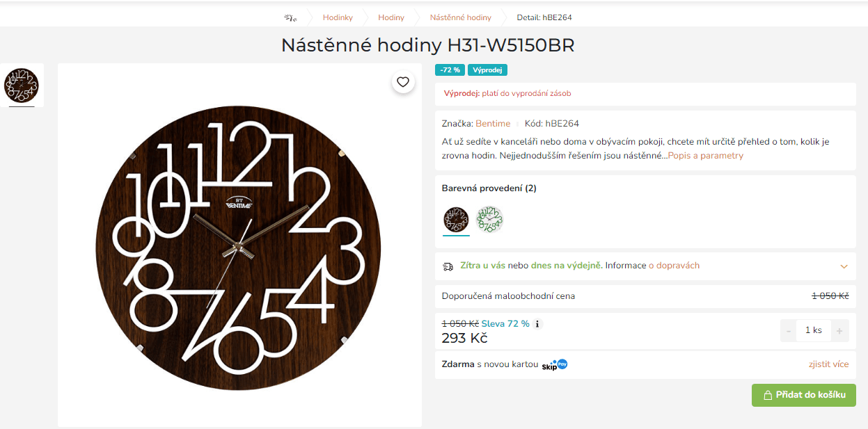The image size is (868, 429).
Task: Increase quantity with the plus button
Action: pyautogui.click(x=839, y=331)
